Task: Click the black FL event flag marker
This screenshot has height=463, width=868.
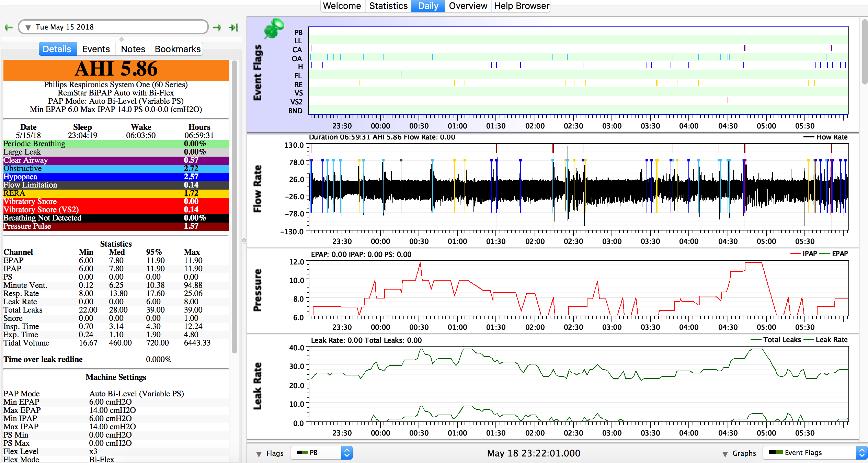Action: pos(401,74)
